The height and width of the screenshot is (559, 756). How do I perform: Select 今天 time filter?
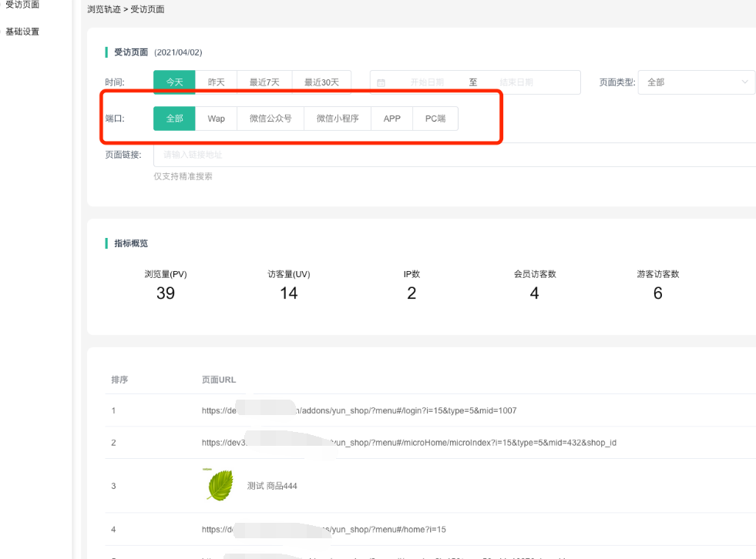coord(174,82)
